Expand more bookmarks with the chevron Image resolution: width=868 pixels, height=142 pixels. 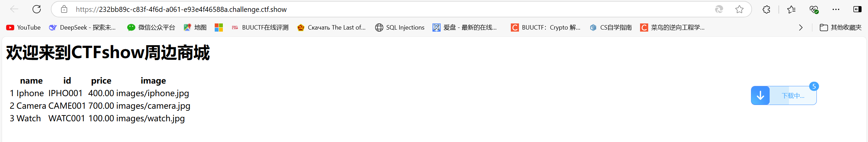coord(801,28)
